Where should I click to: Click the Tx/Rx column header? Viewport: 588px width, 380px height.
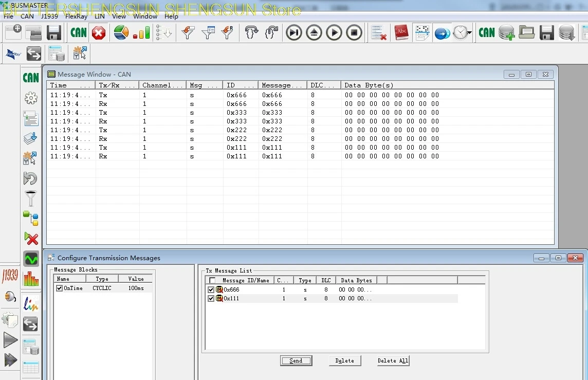[117, 85]
